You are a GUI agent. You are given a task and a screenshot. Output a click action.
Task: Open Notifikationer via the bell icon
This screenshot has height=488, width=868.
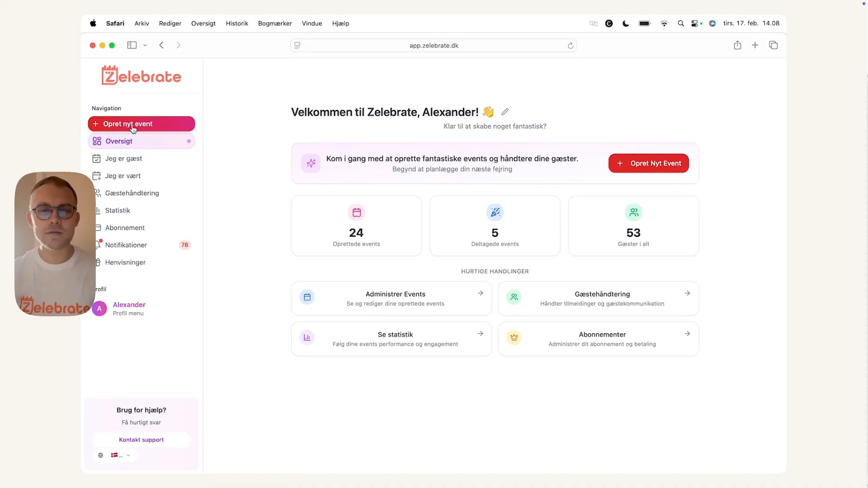pos(98,245)
